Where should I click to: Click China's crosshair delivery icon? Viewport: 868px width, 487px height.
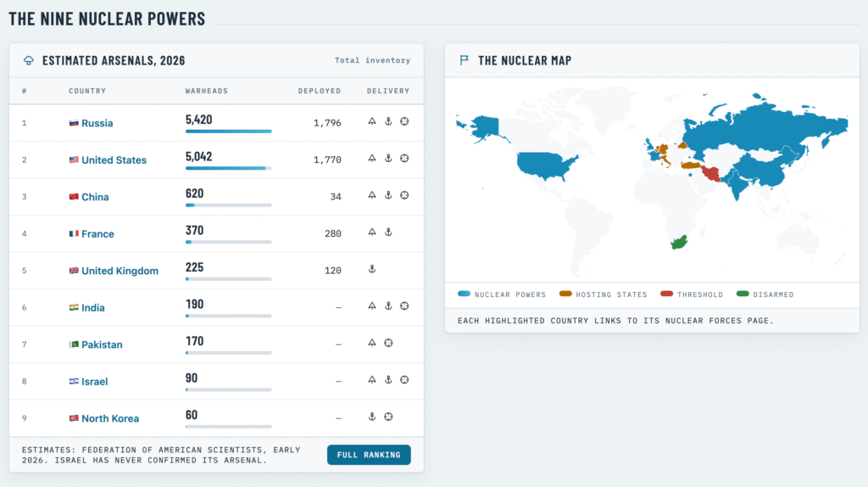pos(404,195)
